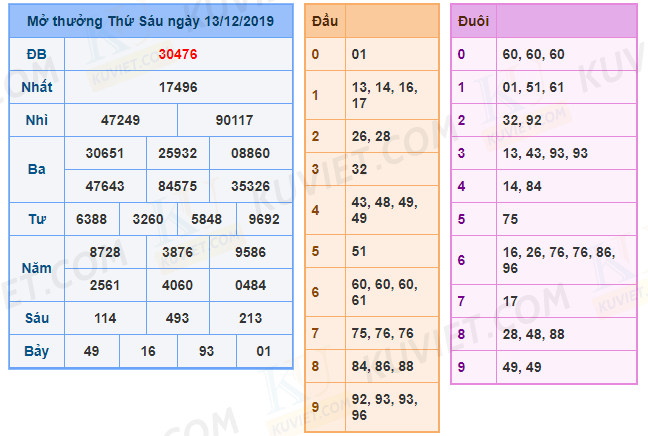
Task: Click the special prize number 30476
Action: point(178,55)
